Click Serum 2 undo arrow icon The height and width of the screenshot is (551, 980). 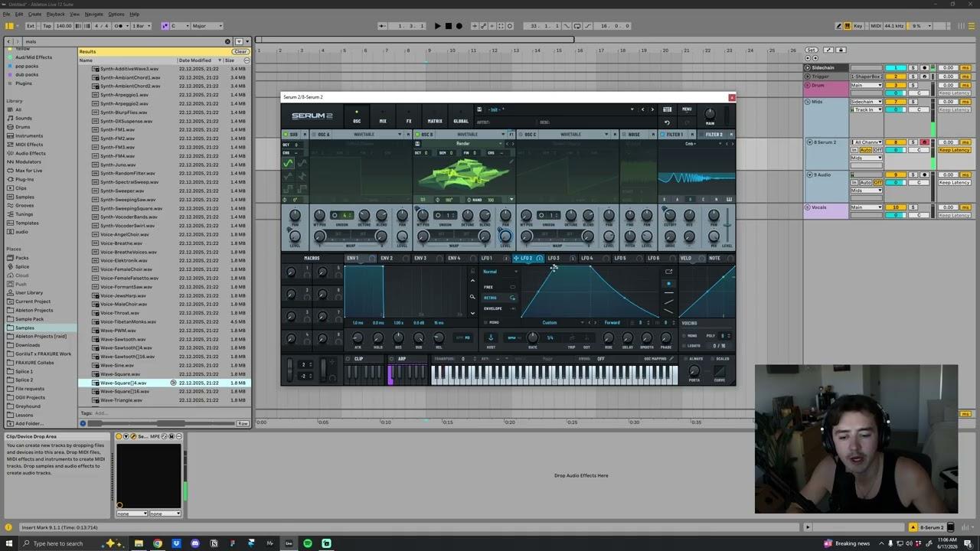tap(667, 122)
